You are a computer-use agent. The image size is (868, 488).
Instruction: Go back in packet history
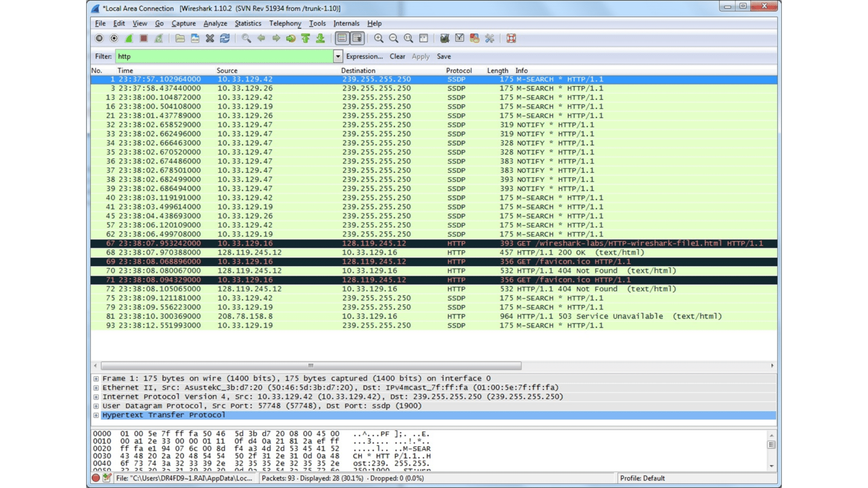[261, 38]
